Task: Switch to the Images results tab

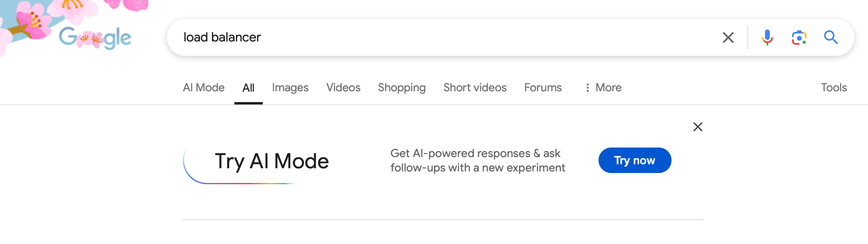Action: click(290, 87)
